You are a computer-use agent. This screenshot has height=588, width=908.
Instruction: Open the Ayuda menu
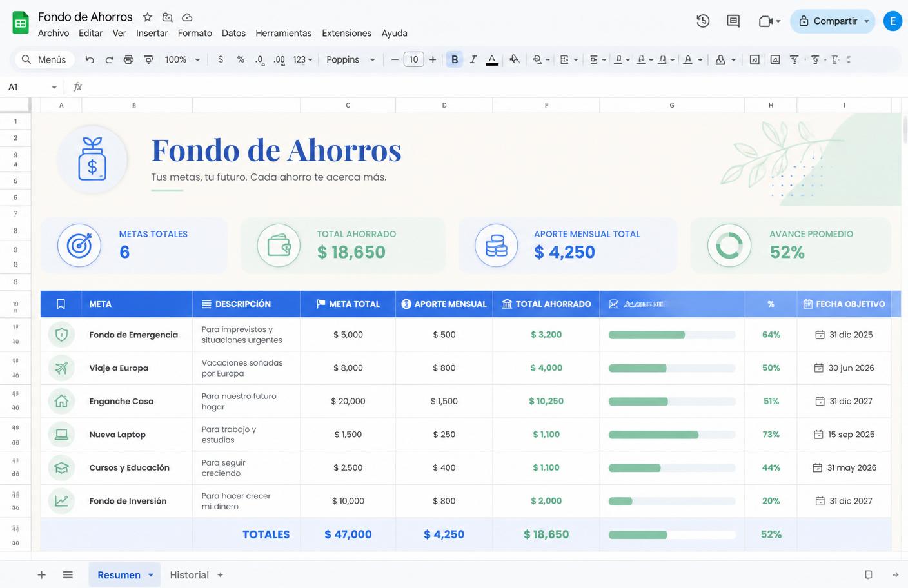click(394, 33)
